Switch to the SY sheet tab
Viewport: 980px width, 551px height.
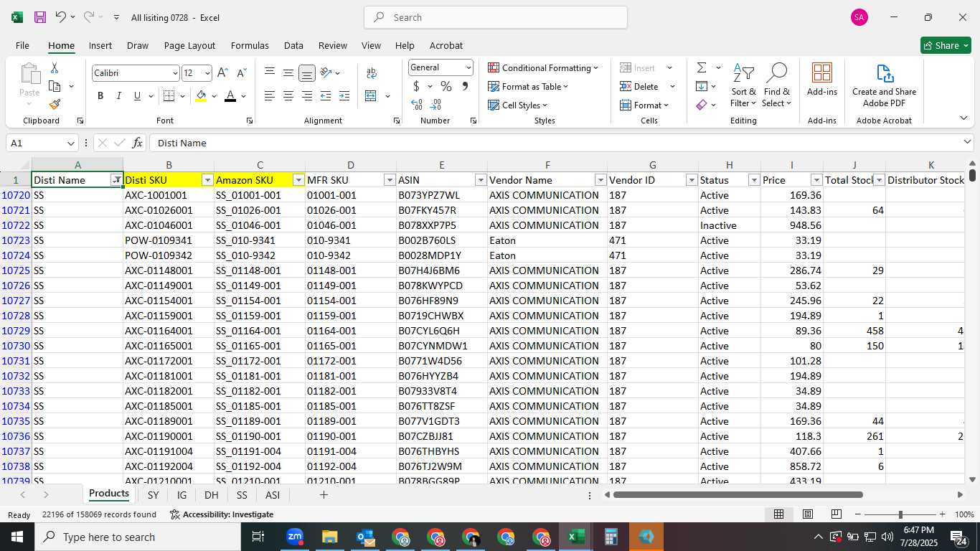click(153, 495)
